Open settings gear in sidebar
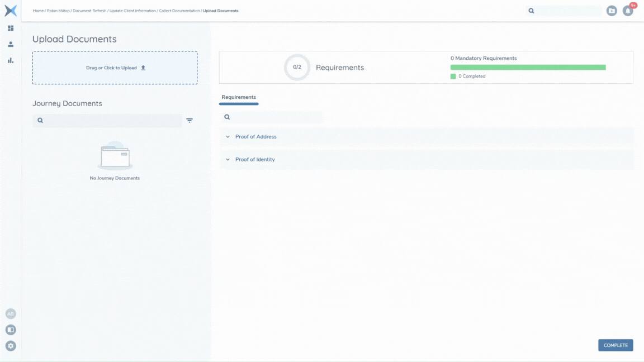644x362 pixels. coord(11,346)
